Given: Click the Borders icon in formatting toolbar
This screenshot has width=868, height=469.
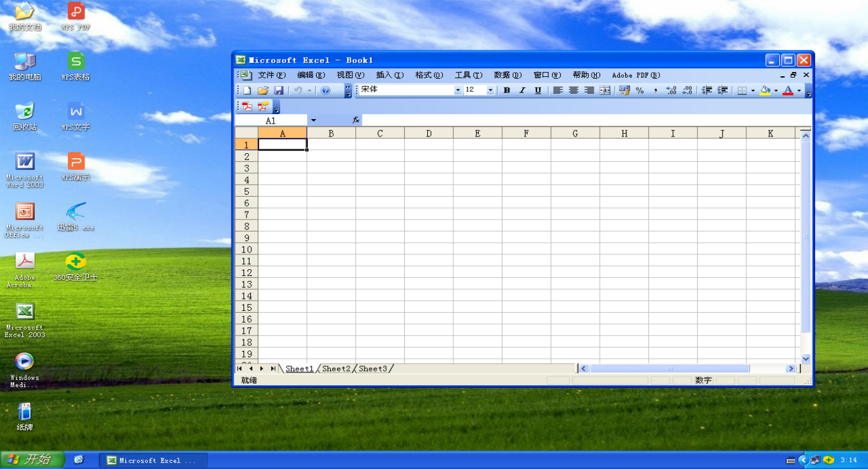Looking at the screenshot, I should [x=742, y=91].
